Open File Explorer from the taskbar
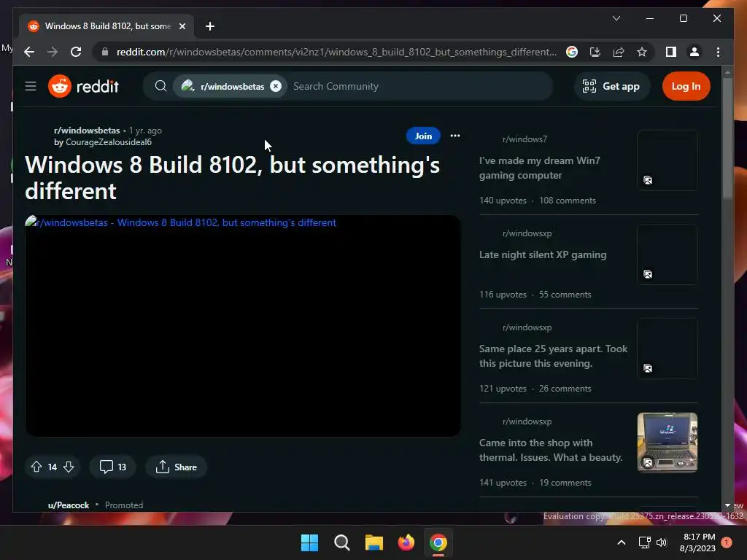 [x=374, y=542]
